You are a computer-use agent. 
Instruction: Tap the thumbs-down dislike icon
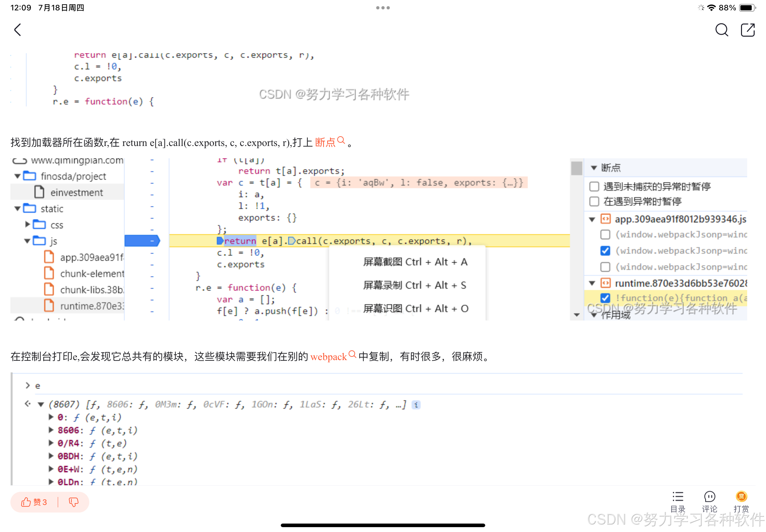tap(73, 502)
